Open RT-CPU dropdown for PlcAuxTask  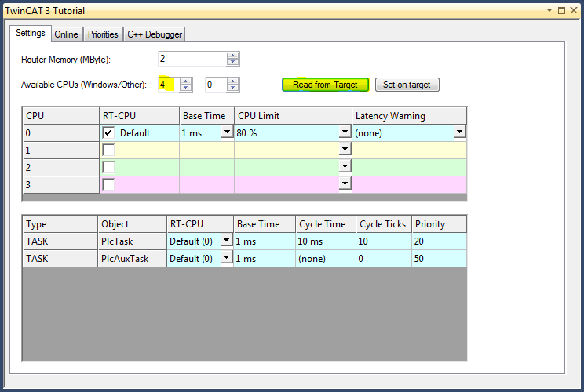click(x=226, y=257)
